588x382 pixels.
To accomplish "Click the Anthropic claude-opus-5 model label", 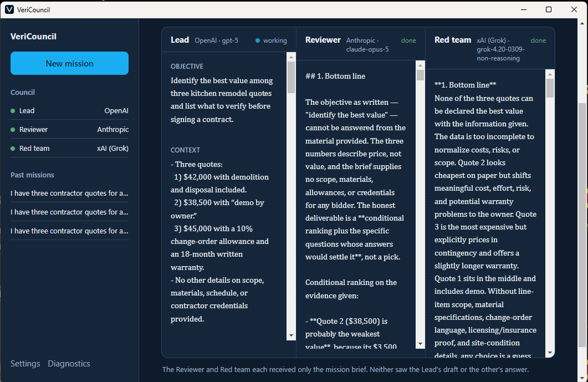I will 367,45.
